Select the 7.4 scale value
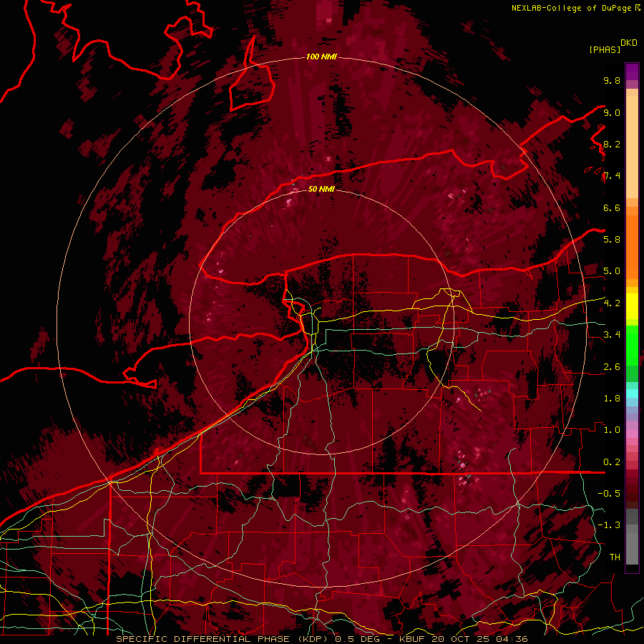The image size is (644, 644). [x=612, y=176]
